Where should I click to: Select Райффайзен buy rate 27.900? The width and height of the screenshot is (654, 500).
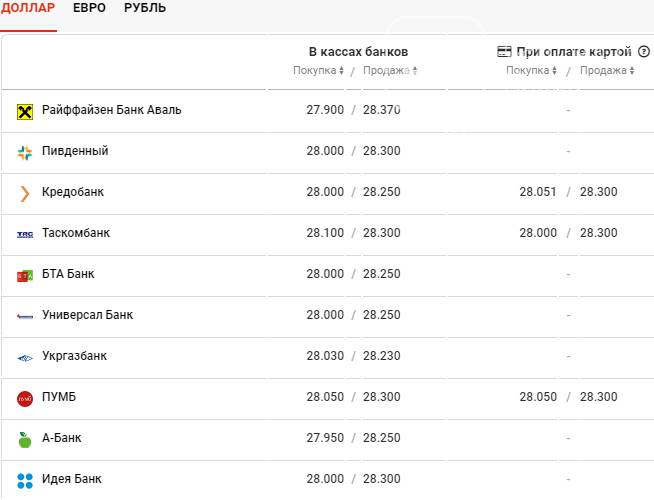tap(325, 110)
